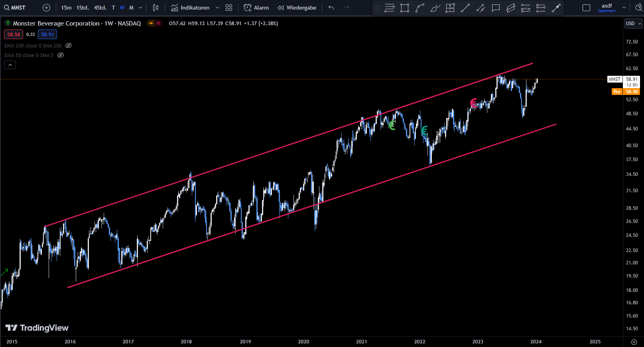Toggle the fullscreen layout square icon
This screenshot has height=347, width=644.
[x=586, y=8]
